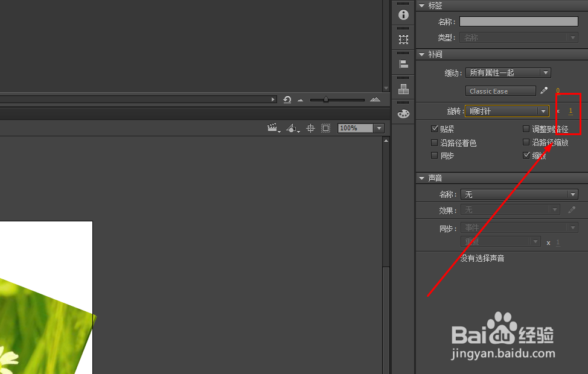This screenshot has width=588, height=374.
Task: Collapse the 补间 section
Action: coord(421,55)
